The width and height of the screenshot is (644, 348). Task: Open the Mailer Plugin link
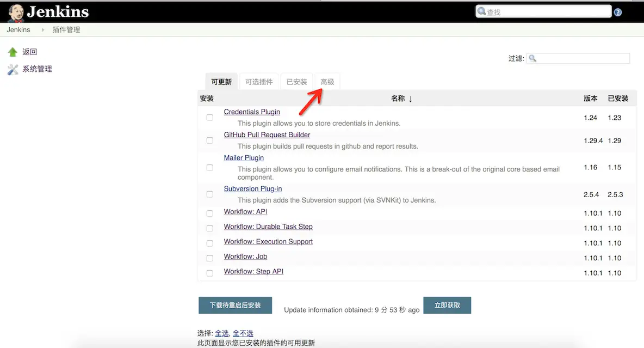pyautogui.click(x=244, y=158)
